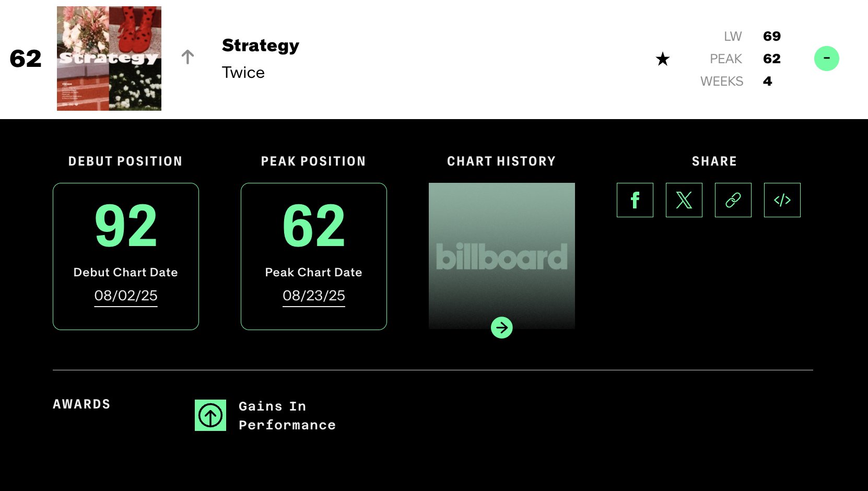
Task: Share Strategy on X (Twitter)
Action: pyautogui.click(x=684, y=200)
